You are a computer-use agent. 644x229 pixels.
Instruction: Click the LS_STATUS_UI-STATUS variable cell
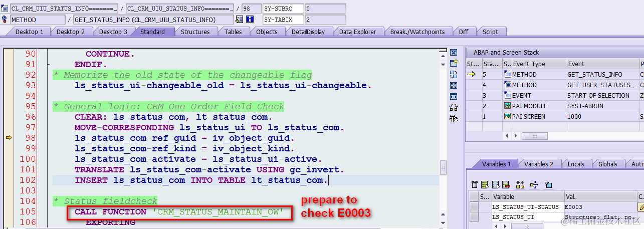tap(527, 207)
